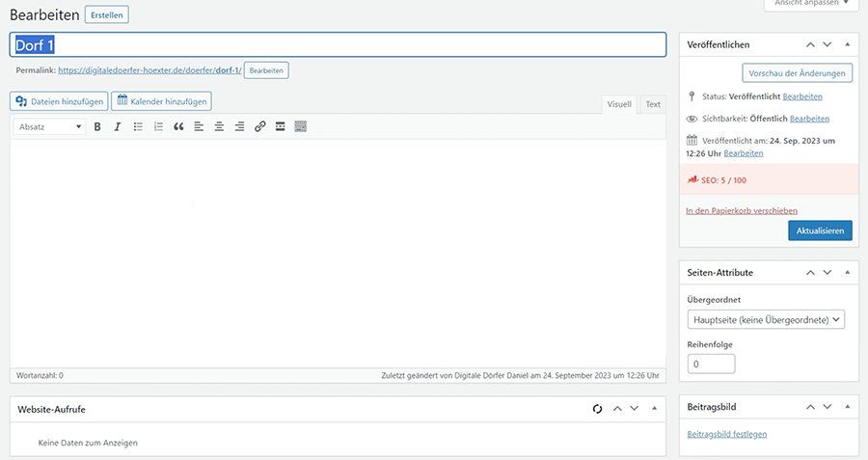Insert the read-more tag
The image size is (868, 460).
point(280,126)
